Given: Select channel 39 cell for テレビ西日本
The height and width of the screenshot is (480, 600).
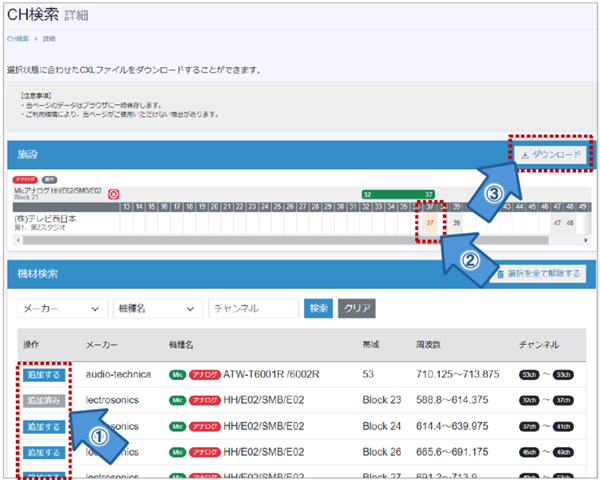Looking at the screenshot, I should click(456, 223).
